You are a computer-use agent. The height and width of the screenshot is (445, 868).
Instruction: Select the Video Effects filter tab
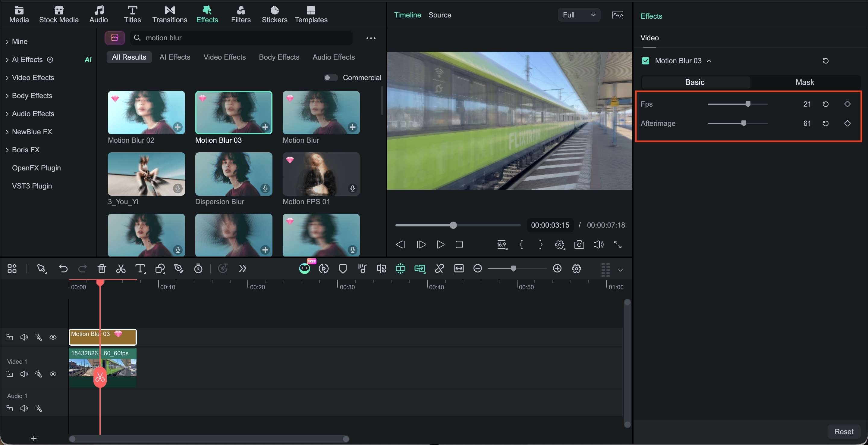[x=225, y=57]
